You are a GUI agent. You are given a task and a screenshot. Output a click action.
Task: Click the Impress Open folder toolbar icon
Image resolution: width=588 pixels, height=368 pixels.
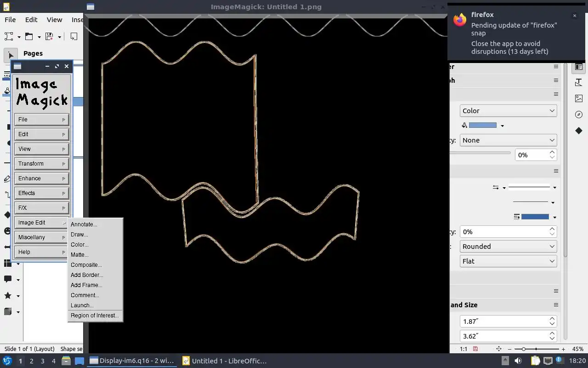29,37
